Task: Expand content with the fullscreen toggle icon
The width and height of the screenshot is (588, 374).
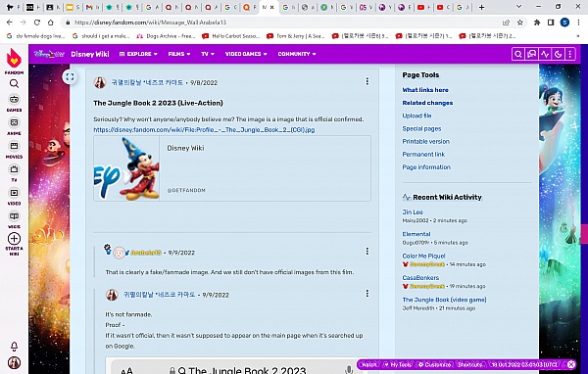Action: coord(70,77)
